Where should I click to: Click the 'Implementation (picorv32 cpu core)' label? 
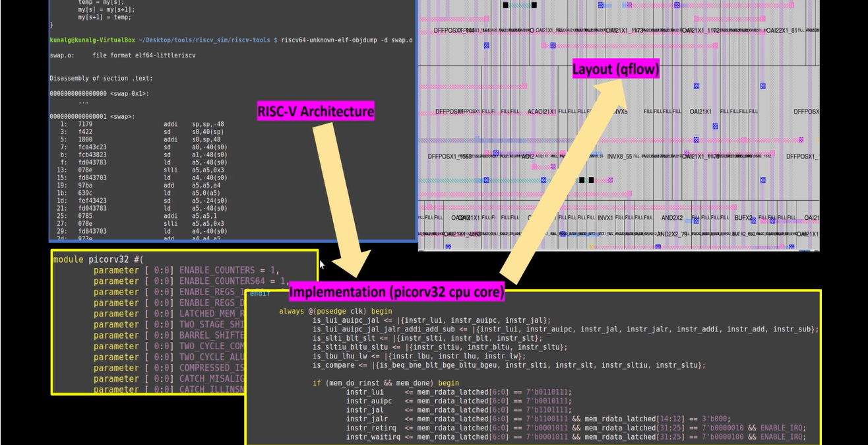(397, 292)
